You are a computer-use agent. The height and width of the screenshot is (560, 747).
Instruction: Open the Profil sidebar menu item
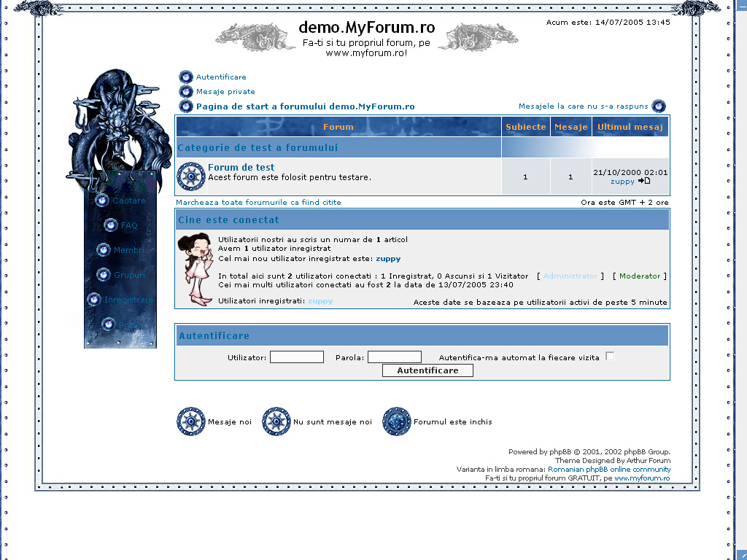pos(129,324)
